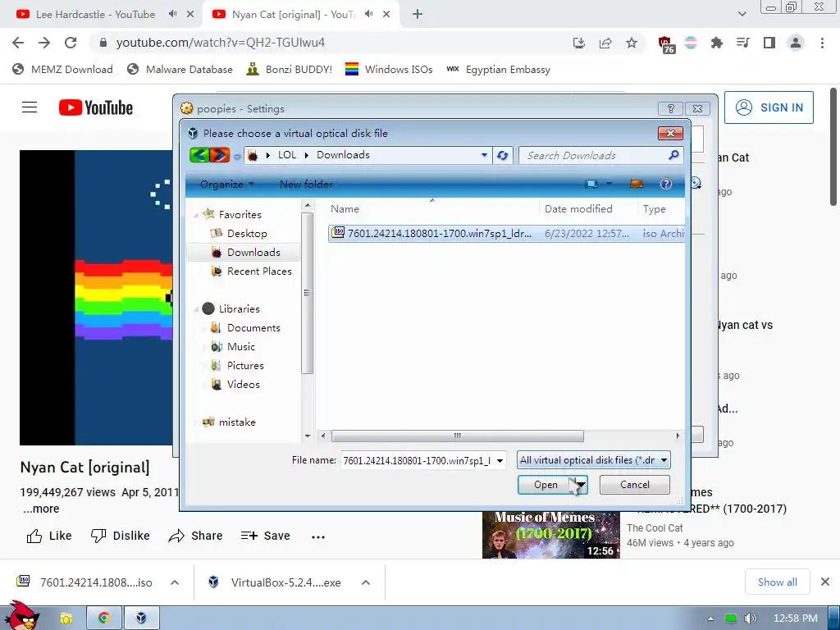Sort by Date modified column
Viewport: 840px width, 630px height.
[578, 209]
